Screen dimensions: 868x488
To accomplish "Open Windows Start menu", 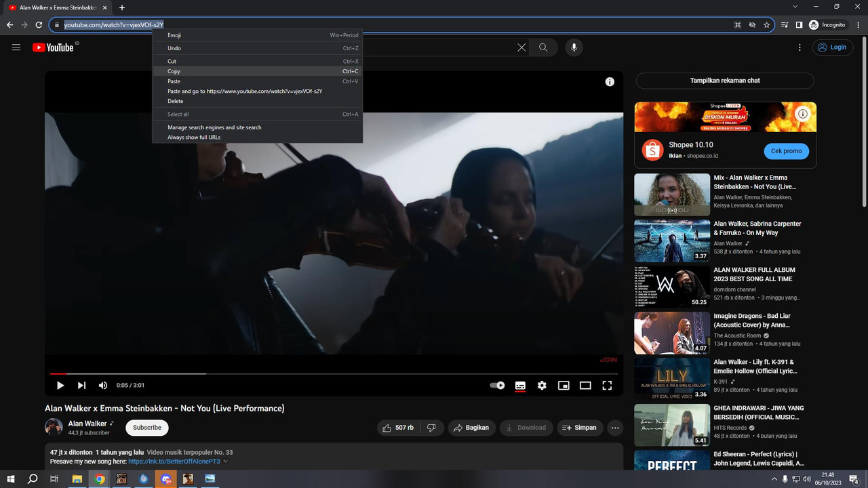I will [12, 479].
